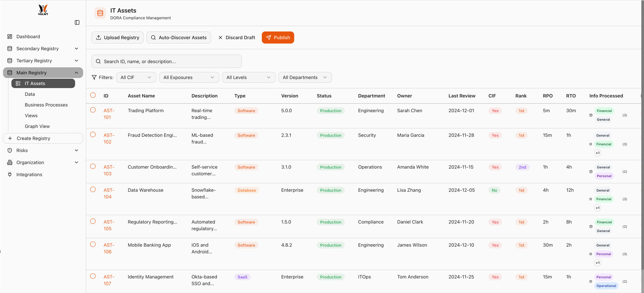Click the Integrations plug icon
The height and width of the screenshot is (293, 644).
[x=10, y=174]
